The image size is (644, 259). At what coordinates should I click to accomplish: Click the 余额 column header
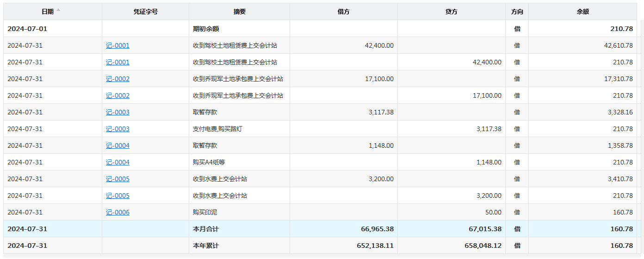582,12
